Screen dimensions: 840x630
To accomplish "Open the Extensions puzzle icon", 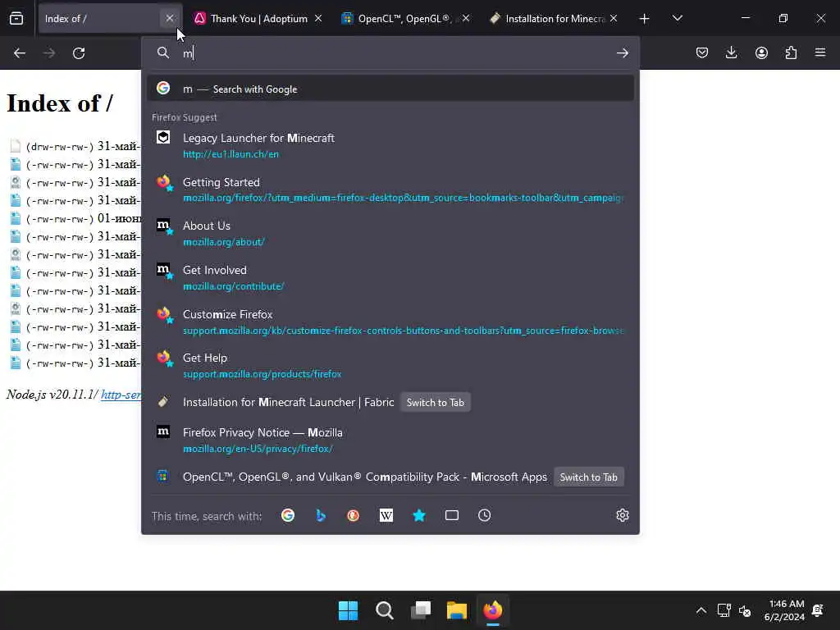I will (791, 52).
